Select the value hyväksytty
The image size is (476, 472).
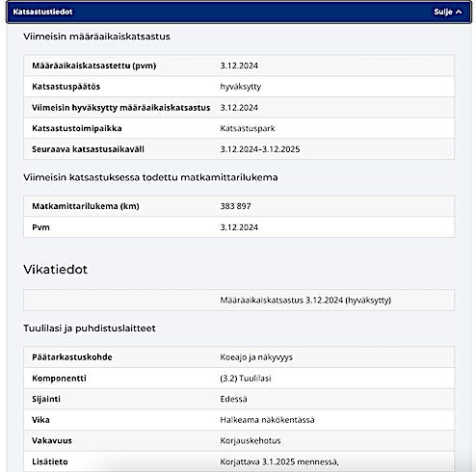[x=241, y=87]
